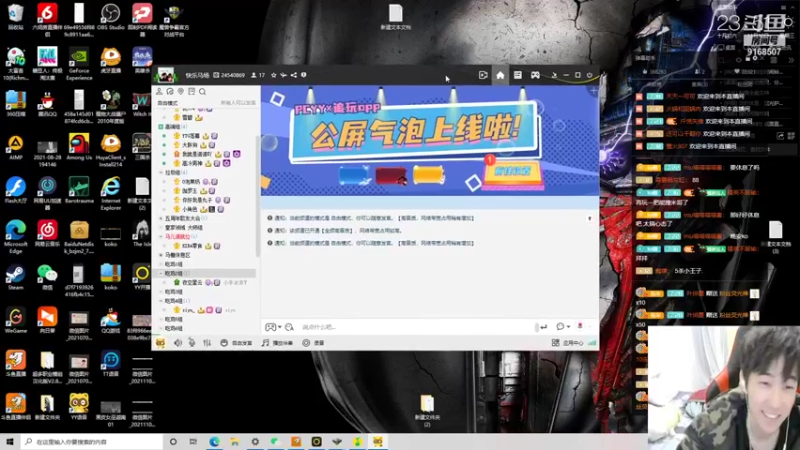Open Among Us desktop icon
The height and width of the screenshot is (450, 800).
(79, 147)
